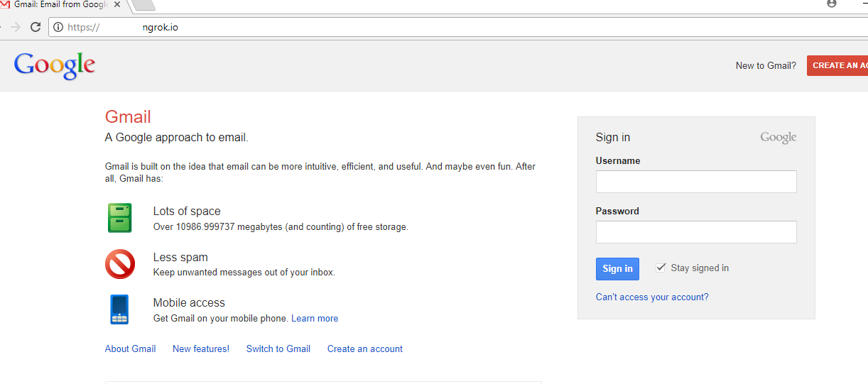868x384 pixels.
Task: Click the gray Google logo in sign-in box
Action: 778,138
